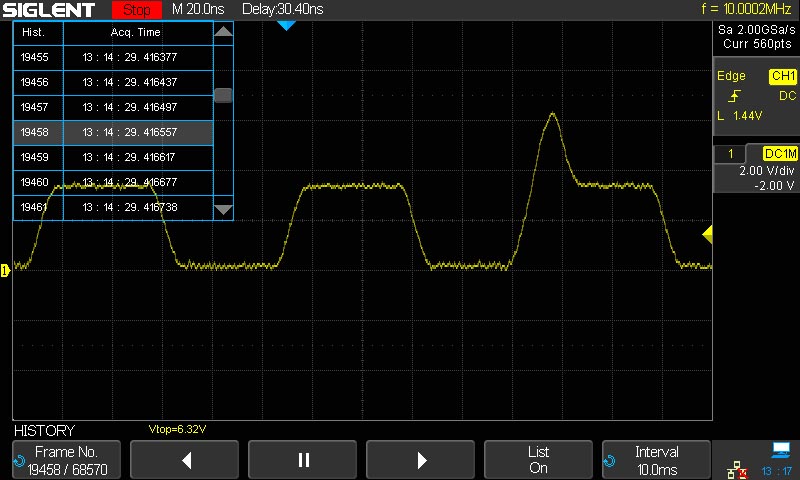Click the yellow trigger level arrow
This screenshot has height=480, width=800.
707,234
